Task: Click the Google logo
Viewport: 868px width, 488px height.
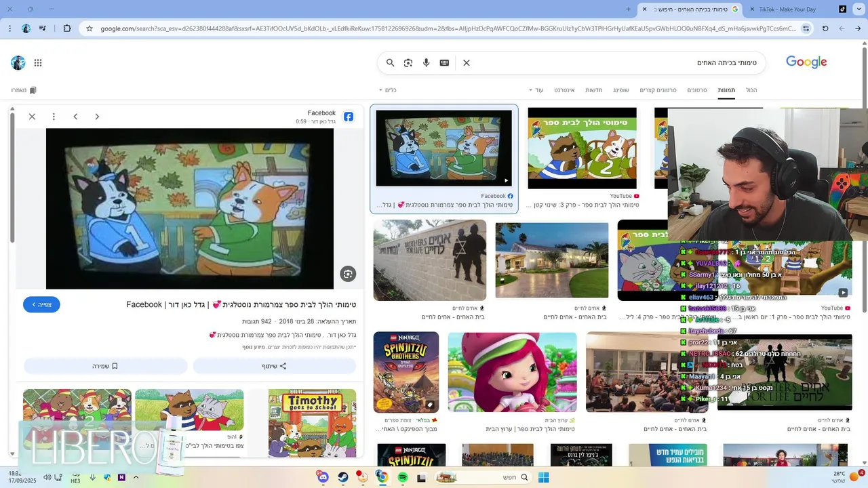Action: (x=806, y=62)
